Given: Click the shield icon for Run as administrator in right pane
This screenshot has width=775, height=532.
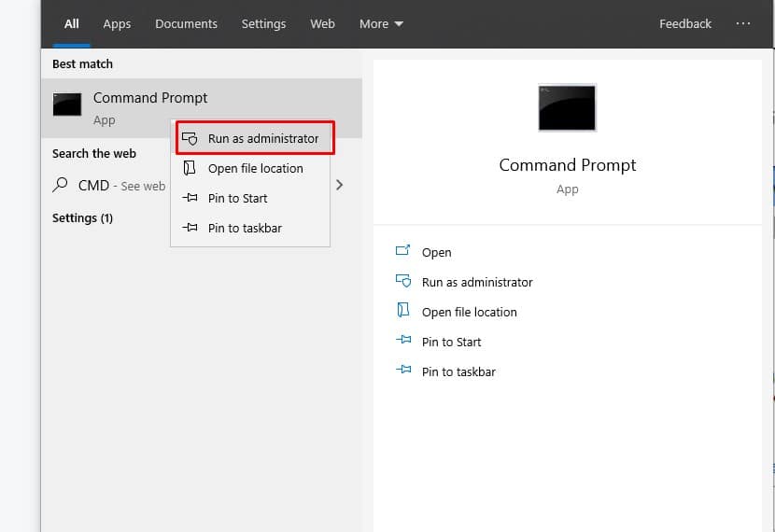Looking at the screenshot, I should 403,281.
